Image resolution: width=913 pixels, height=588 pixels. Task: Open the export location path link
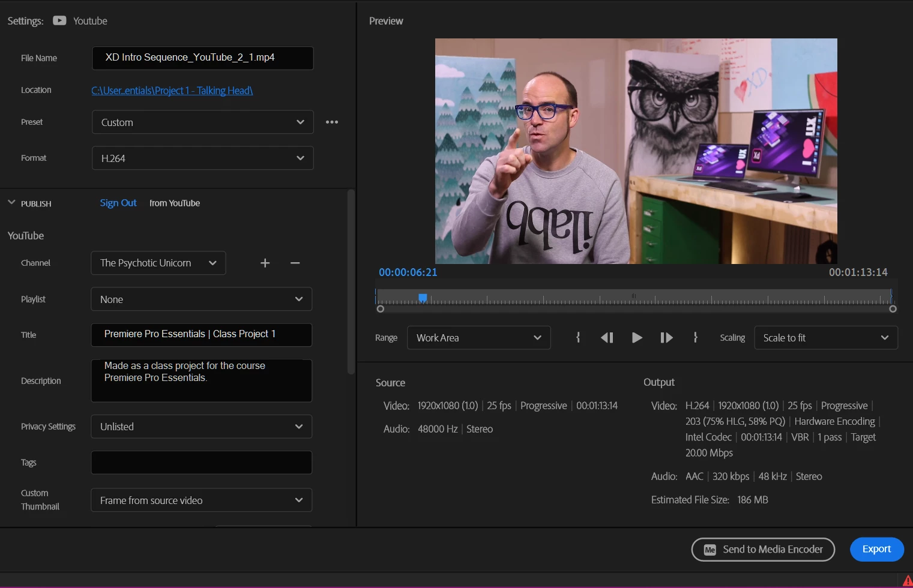click(172, 91)
